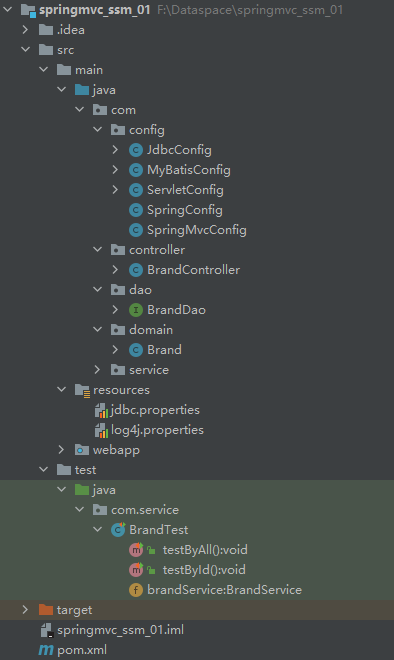Collapse the resources folder

tap(62, 389)
